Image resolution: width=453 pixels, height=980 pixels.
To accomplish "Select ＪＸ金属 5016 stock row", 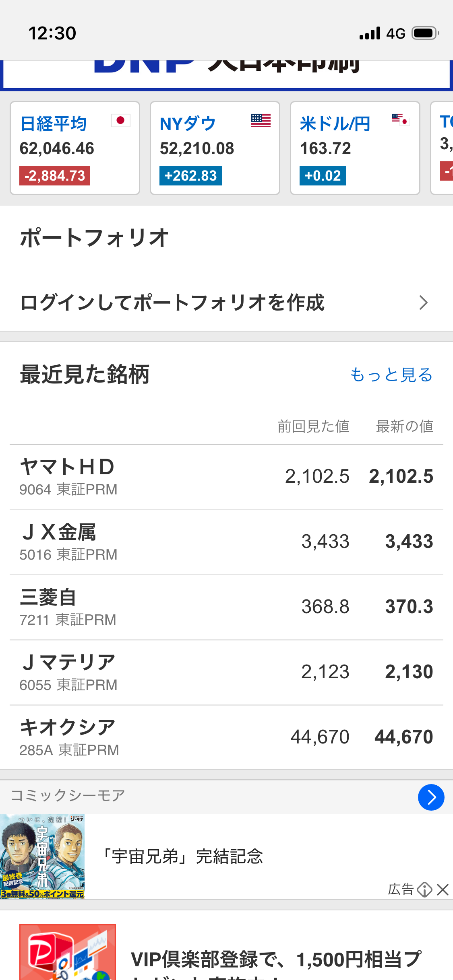I will [226, 542].
